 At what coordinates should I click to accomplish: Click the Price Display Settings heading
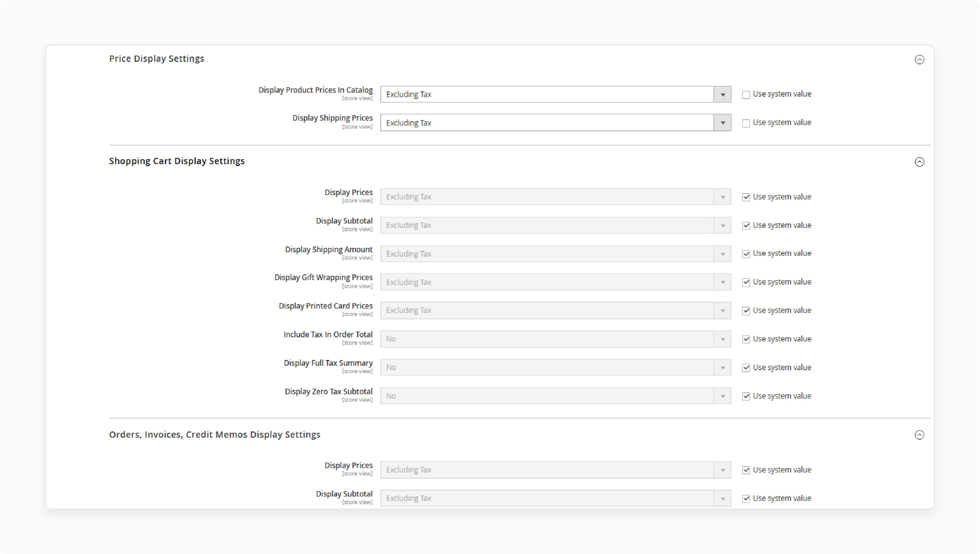[157, 59]
